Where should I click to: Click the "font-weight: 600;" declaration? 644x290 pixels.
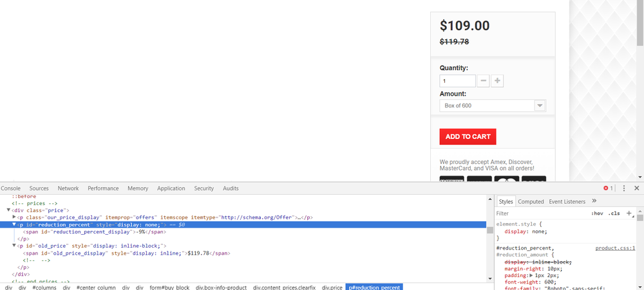coord(531,282)
